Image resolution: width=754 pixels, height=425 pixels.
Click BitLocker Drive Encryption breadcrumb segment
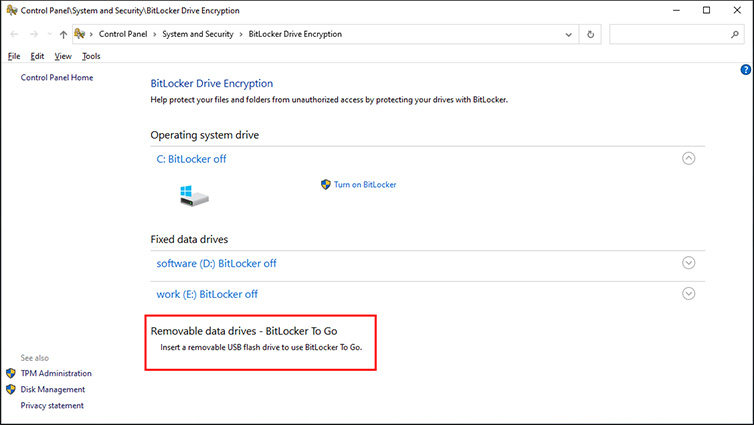[295, 34]
